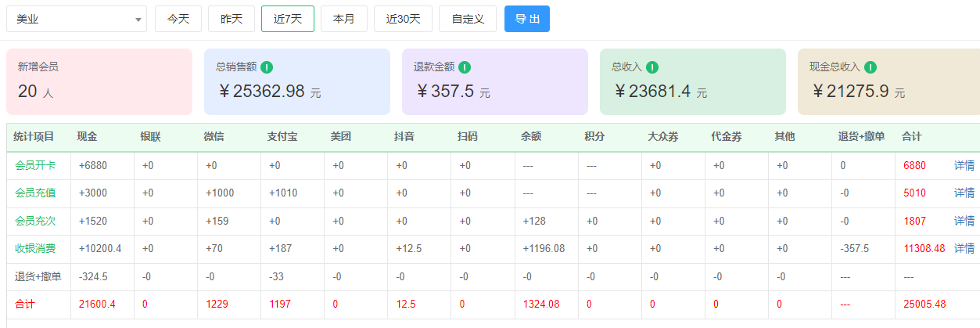
Task: Click the 统计项目 column header
Action: pos(34,137)
